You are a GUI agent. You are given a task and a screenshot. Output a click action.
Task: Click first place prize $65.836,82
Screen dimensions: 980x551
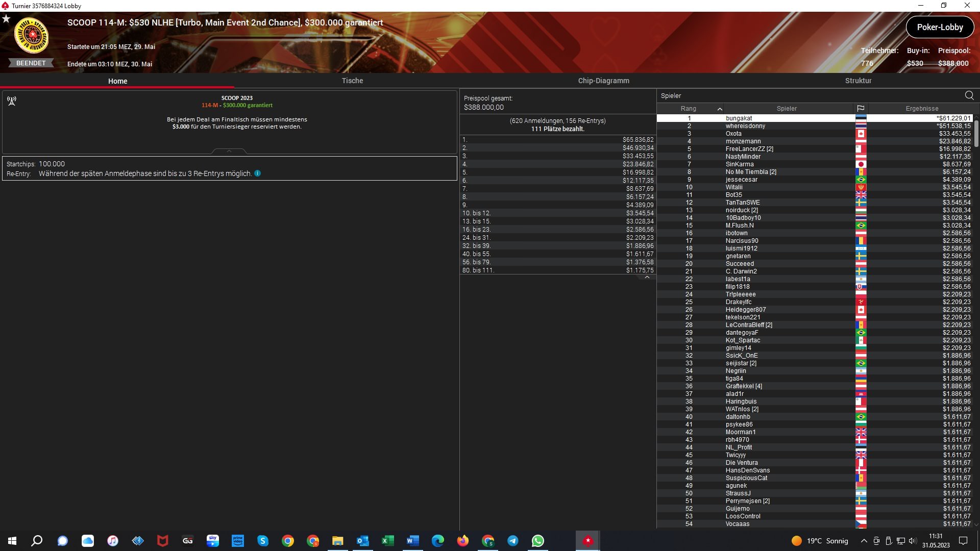pos(638,140)
